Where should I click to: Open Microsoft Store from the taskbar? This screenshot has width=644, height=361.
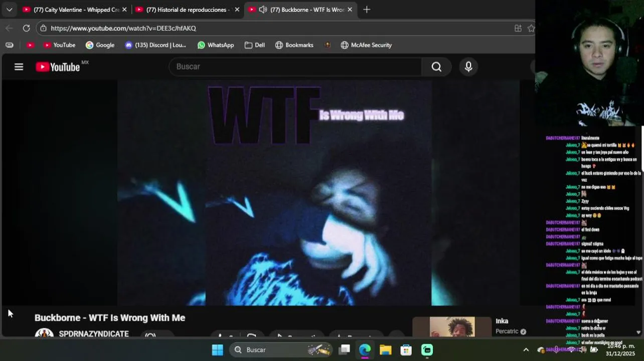click(406, 350)
